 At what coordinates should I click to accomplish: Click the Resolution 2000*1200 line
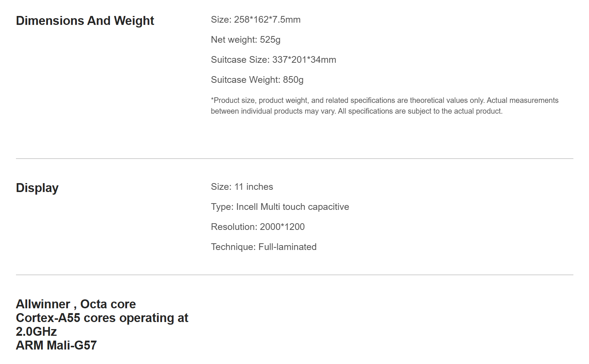(x=258, y=227)
